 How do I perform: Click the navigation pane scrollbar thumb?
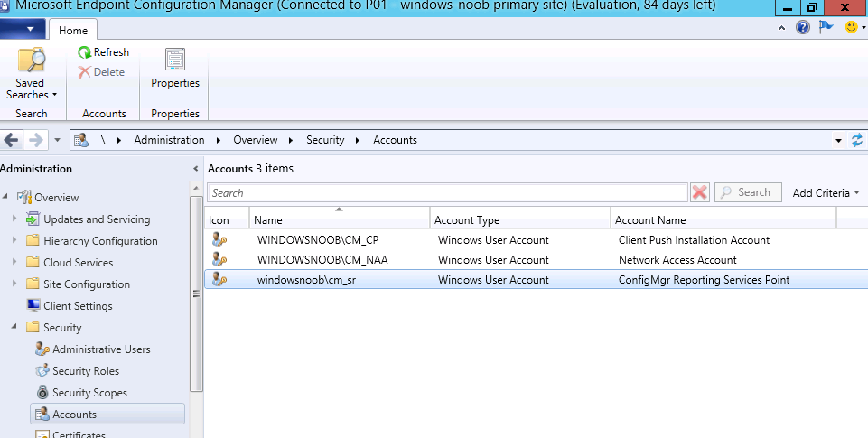click(196, 294)
